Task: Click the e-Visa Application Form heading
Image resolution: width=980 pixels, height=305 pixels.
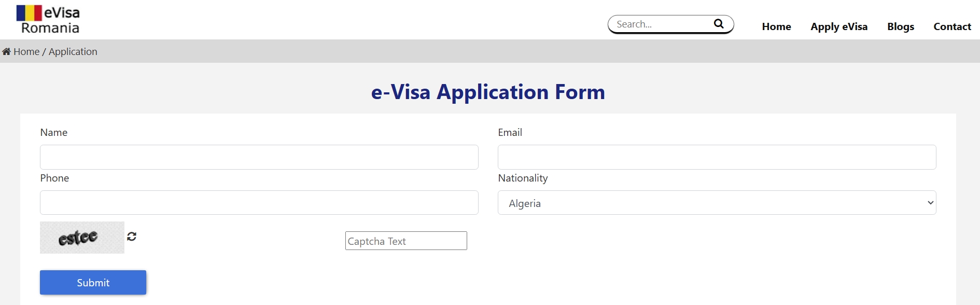Action: tap(488, 92)
